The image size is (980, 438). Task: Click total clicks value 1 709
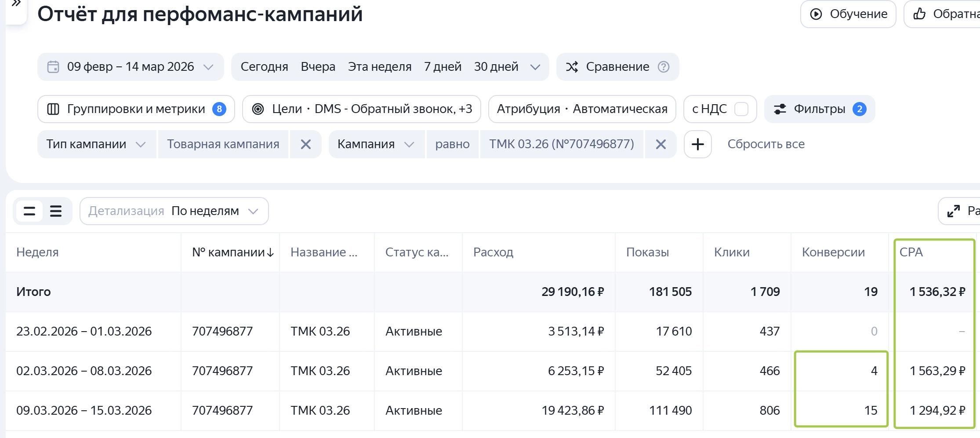click(x=765, y=292)
